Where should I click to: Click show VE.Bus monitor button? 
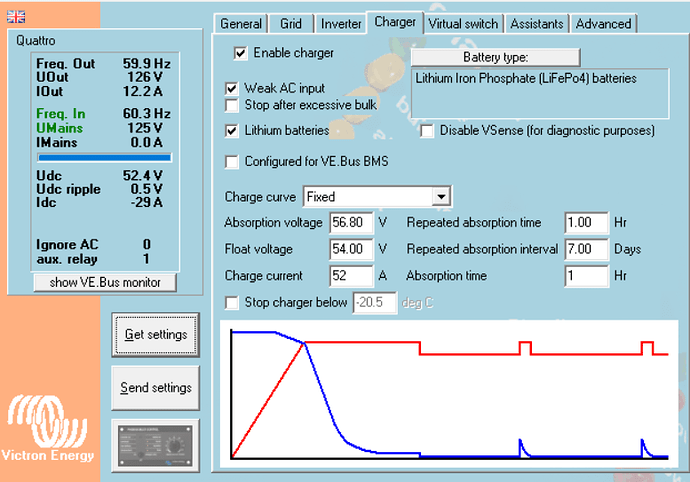coord(105,282)
